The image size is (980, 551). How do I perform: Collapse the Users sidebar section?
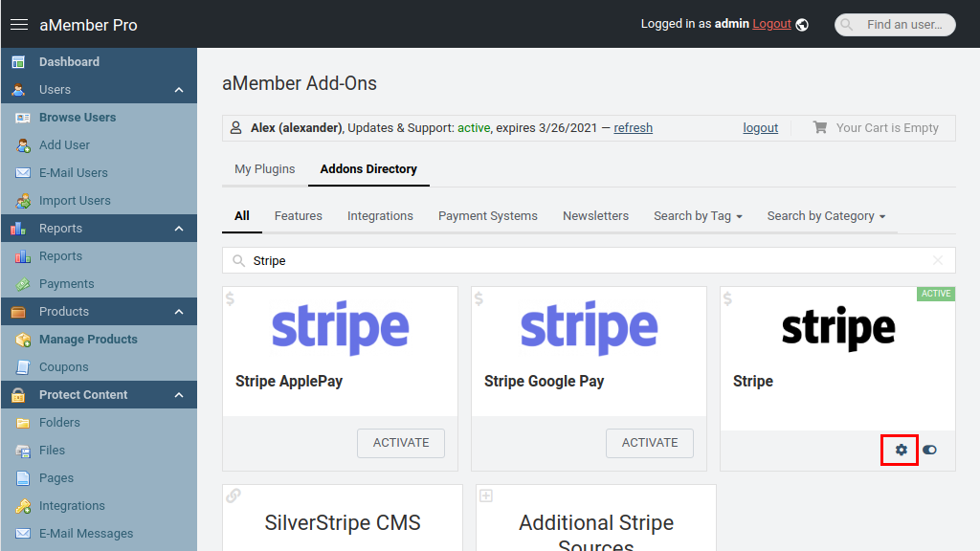coord(179,90)
